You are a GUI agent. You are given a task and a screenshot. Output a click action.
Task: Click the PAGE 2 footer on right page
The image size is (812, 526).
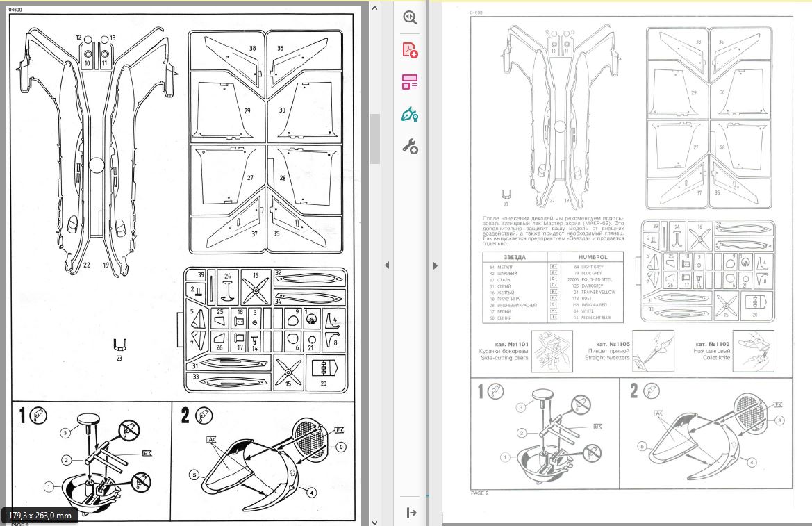pyautogui.click(x=481, y=493)
